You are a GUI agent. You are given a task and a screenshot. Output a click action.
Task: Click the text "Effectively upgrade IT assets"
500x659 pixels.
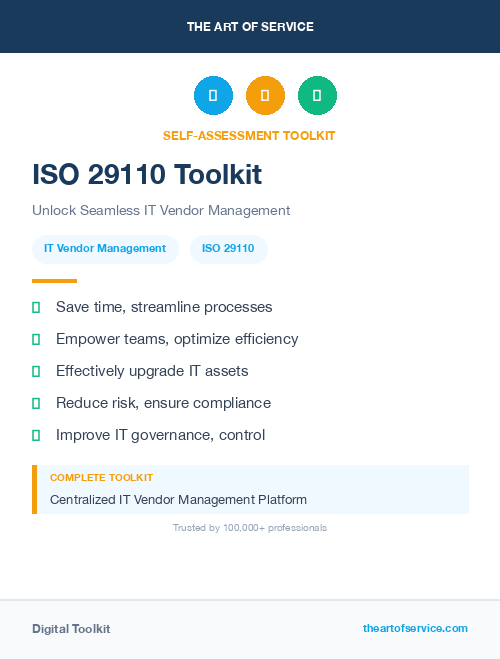click(152, 371)
